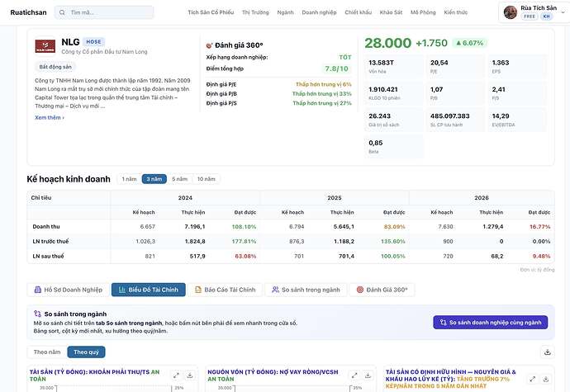
Task: Open the Ruatichsan home logo
Action: click(x=28, y=12)
